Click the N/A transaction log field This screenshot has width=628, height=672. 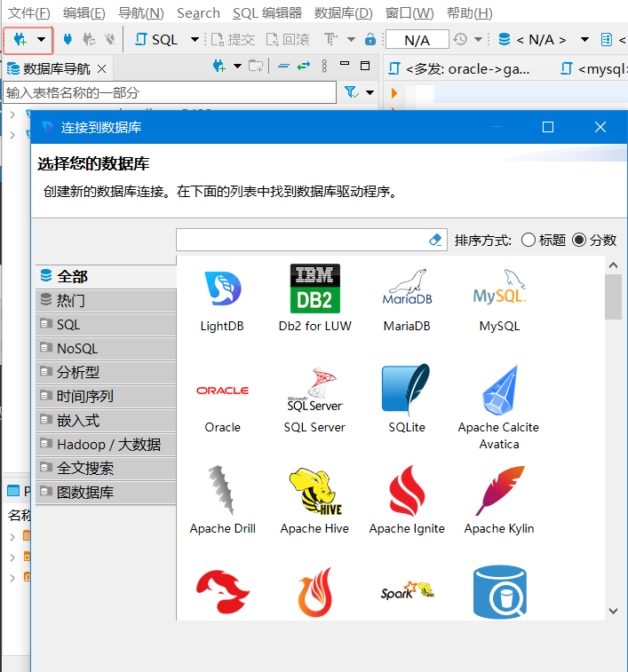tap(417, 40)
